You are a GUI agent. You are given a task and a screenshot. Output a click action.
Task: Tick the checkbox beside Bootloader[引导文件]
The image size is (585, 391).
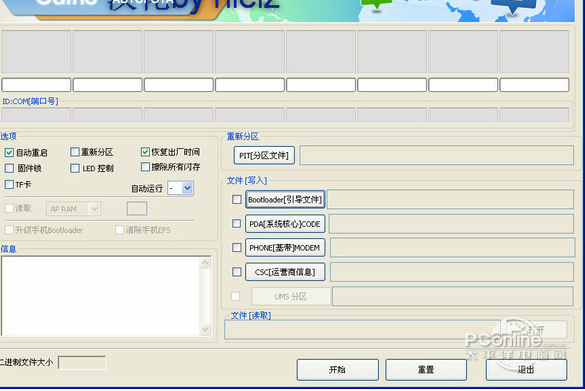click(237, 200)
